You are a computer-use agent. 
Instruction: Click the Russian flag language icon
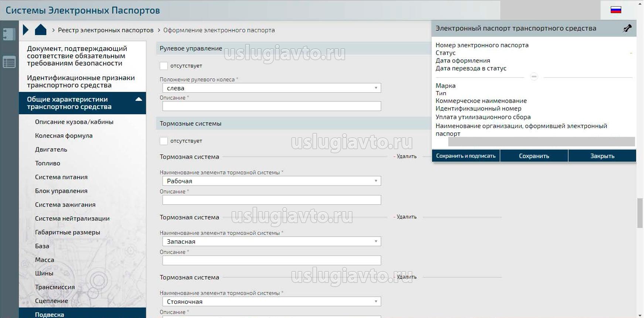(x=616, y=10)
